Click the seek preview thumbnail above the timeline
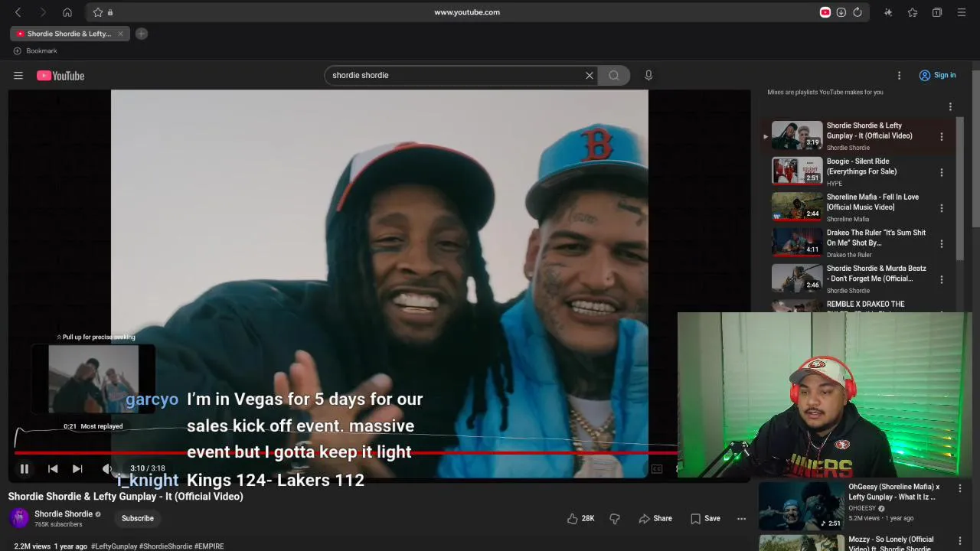The width and height of the screenshot is (980, 551). tap(93, 379)
